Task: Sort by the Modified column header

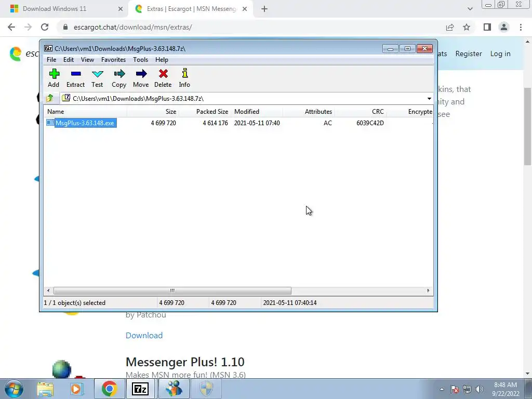Action: pyautogui.click(x=257, y=112)
